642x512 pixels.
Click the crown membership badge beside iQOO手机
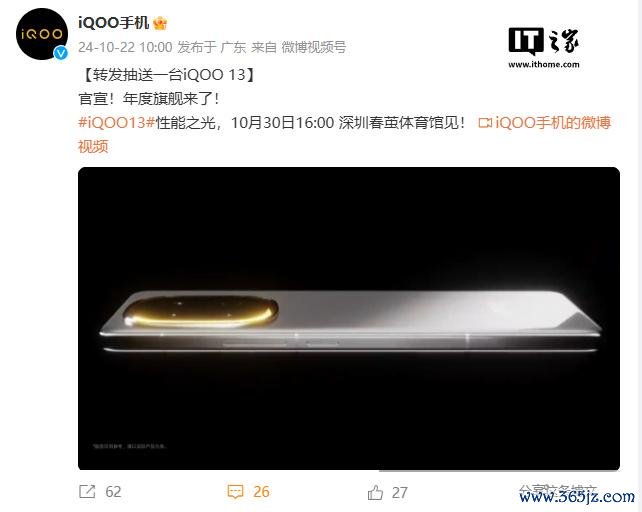[160, 23]
